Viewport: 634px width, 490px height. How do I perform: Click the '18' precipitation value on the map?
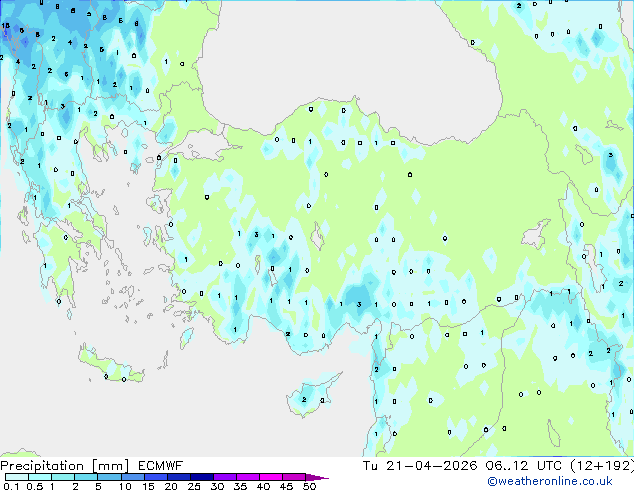(x=6, y=26)
